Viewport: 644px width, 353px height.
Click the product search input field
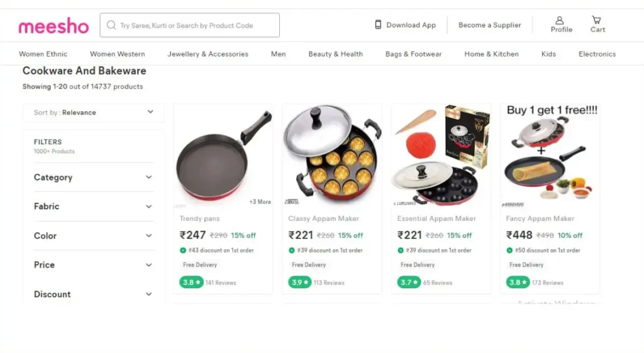[195, 26]
